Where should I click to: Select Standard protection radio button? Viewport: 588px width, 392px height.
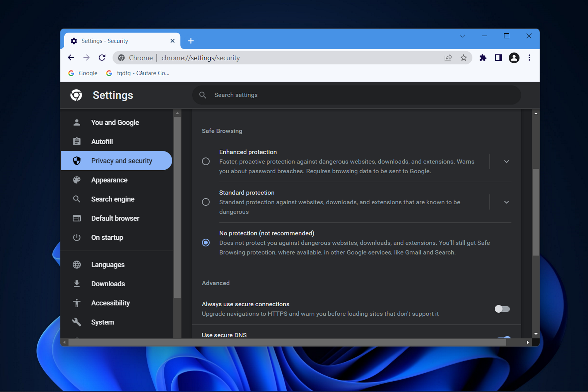206,202
